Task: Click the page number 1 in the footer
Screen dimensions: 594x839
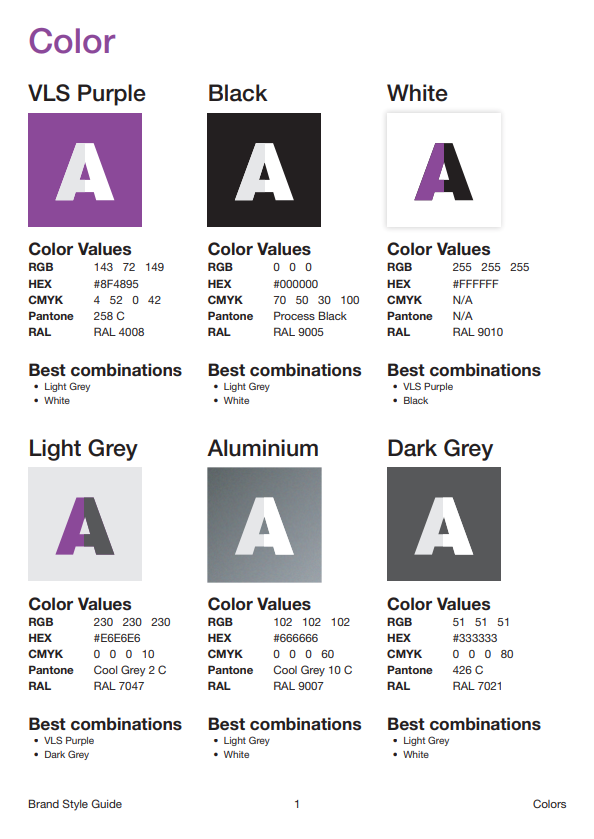Action: click(x=297, y=804)
